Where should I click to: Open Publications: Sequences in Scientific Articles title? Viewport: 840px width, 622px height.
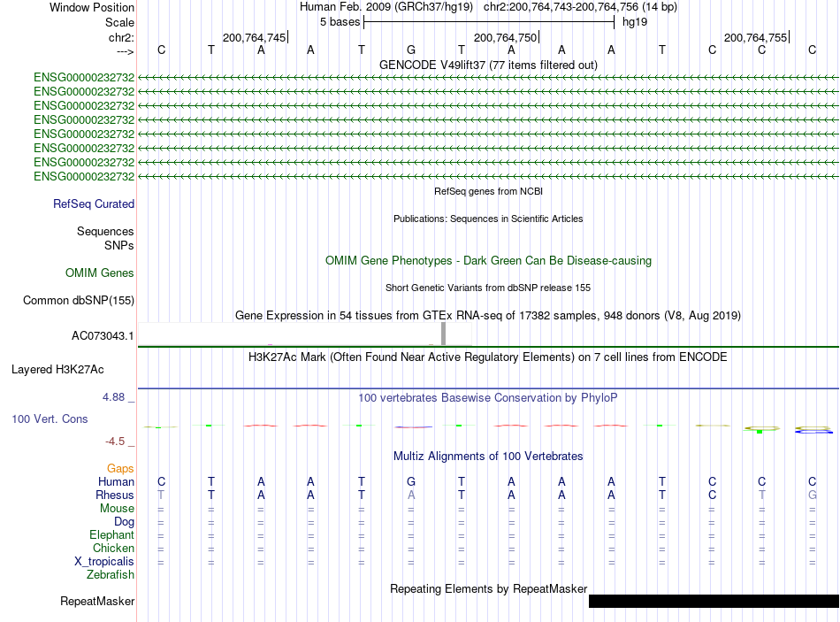click(488, 219)
